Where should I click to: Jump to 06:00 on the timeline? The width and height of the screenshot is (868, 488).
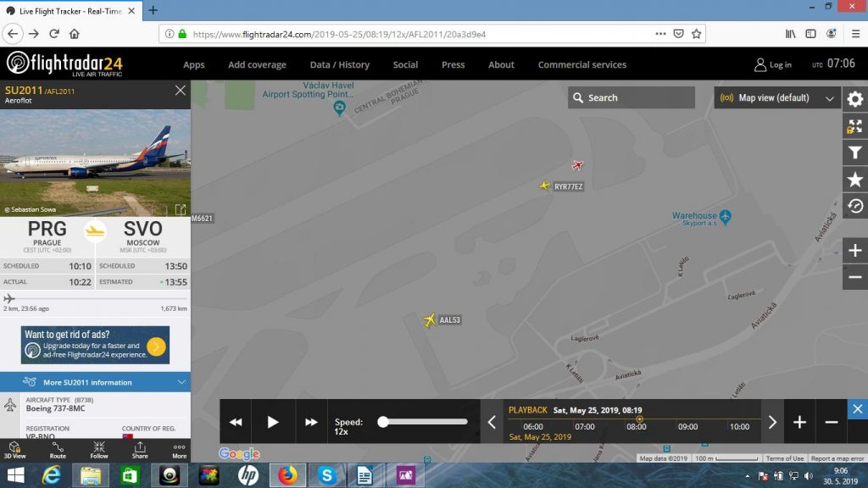pyautogui.click(x=533, y=427)
